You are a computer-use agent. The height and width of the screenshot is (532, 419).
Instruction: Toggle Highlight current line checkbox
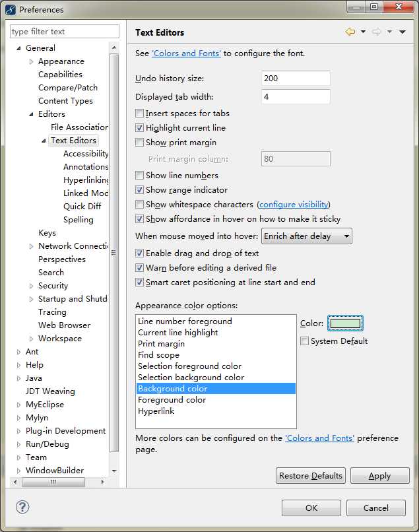coord(139,127)
